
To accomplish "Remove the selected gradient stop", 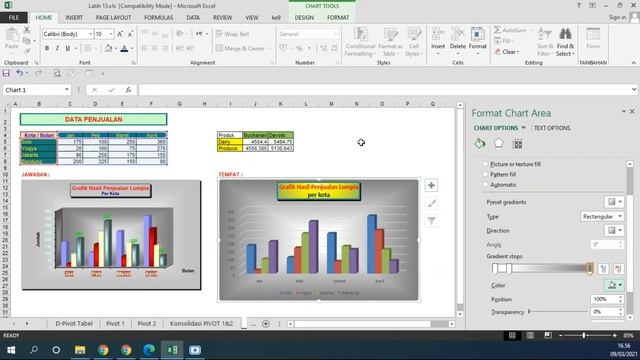I will tap(618, 269).
